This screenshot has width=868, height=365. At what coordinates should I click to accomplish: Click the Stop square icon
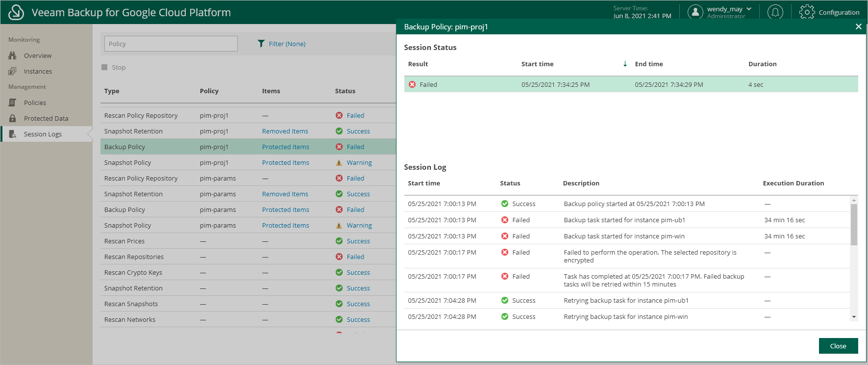tap(104, 67)
